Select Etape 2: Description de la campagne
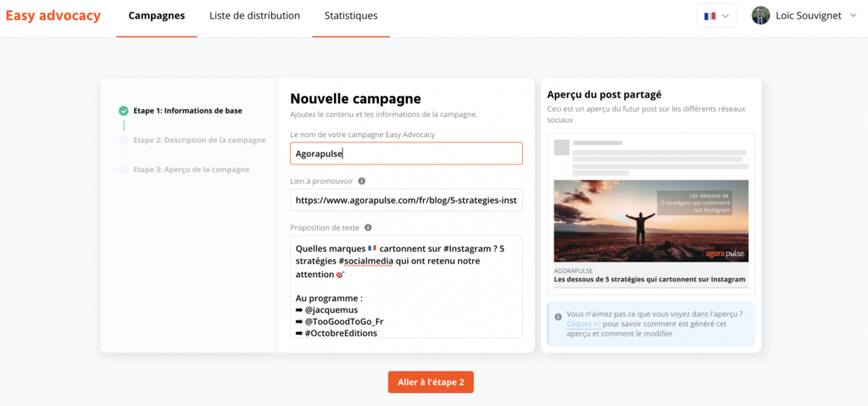The width and height of the screenshot is (868, 406). 199,140
